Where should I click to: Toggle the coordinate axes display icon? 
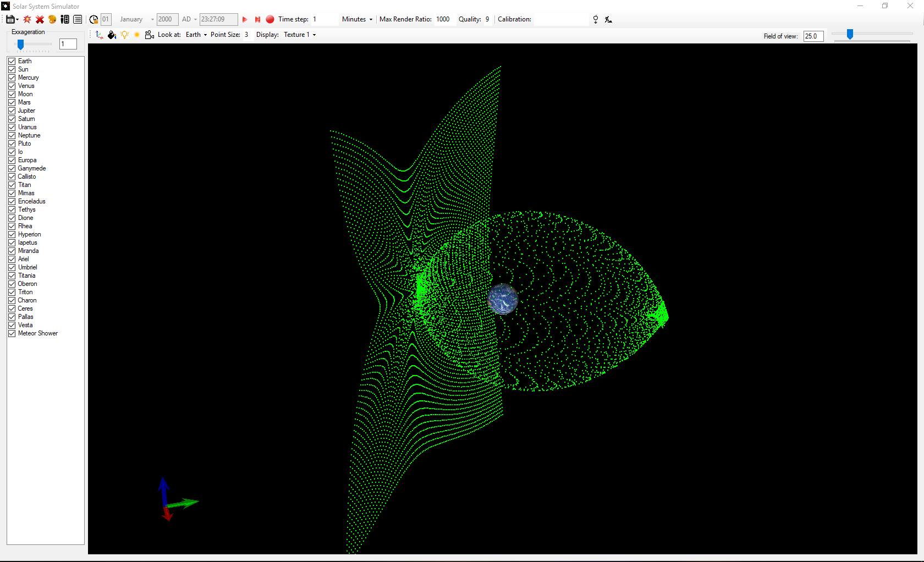[99, 35]
